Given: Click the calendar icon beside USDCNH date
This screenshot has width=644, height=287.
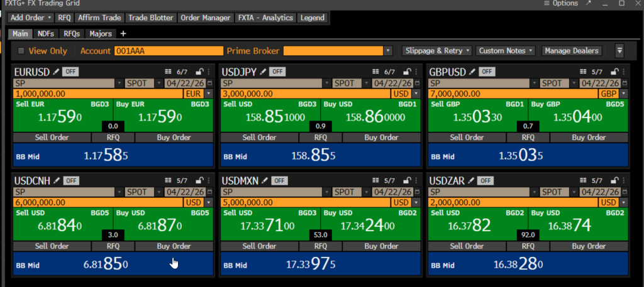Looking at the screenshot, I should tap(210, 193).
